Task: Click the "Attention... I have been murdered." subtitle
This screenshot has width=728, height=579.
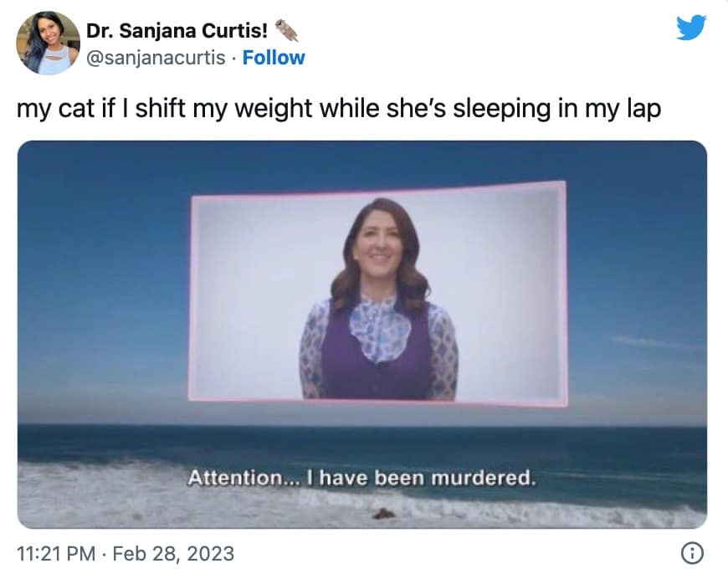Action: click(361, 478)
